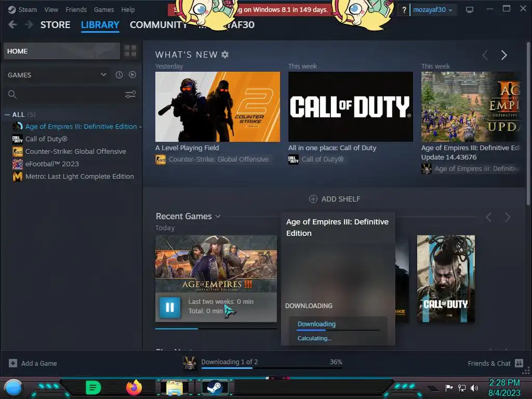
Task: Select the HOME button in sidebar
Action: [62, 51]
